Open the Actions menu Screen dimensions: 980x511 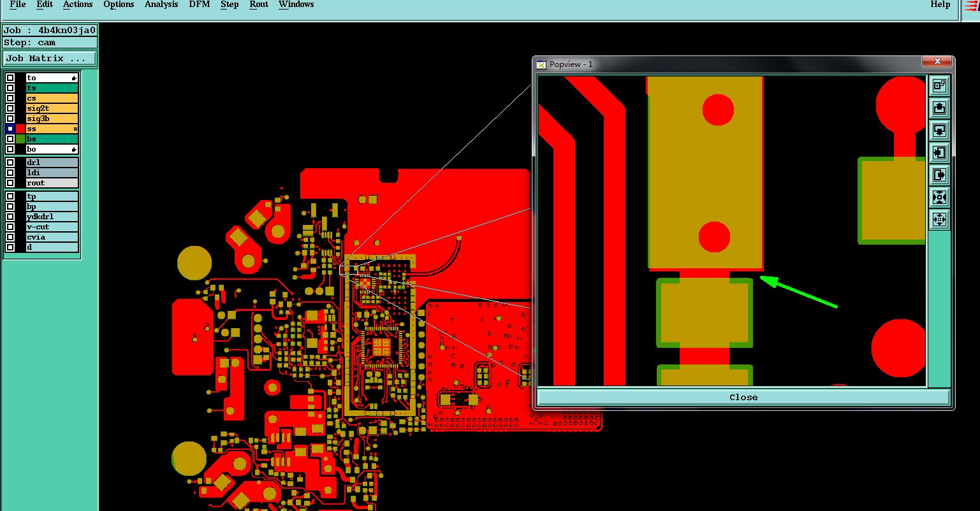78,4
